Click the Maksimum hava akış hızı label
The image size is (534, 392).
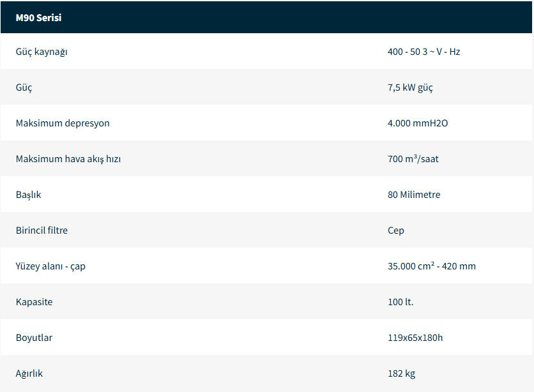click(x=68, y=159)
